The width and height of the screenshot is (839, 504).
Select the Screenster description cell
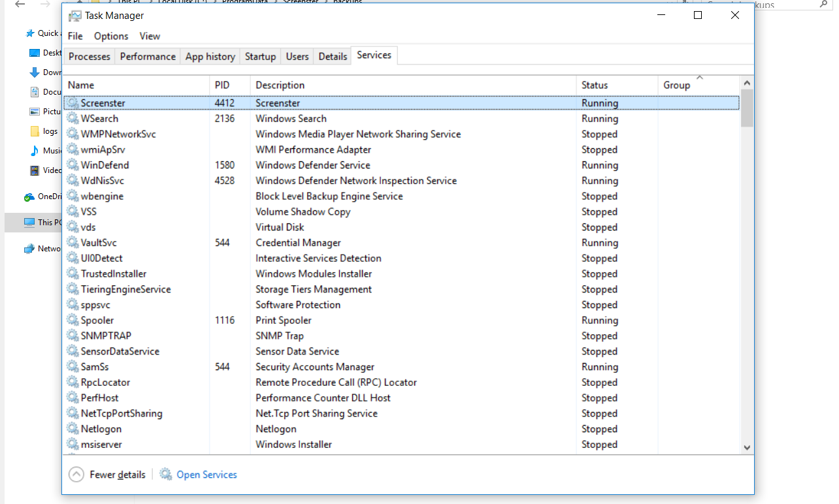click(278, 103)
